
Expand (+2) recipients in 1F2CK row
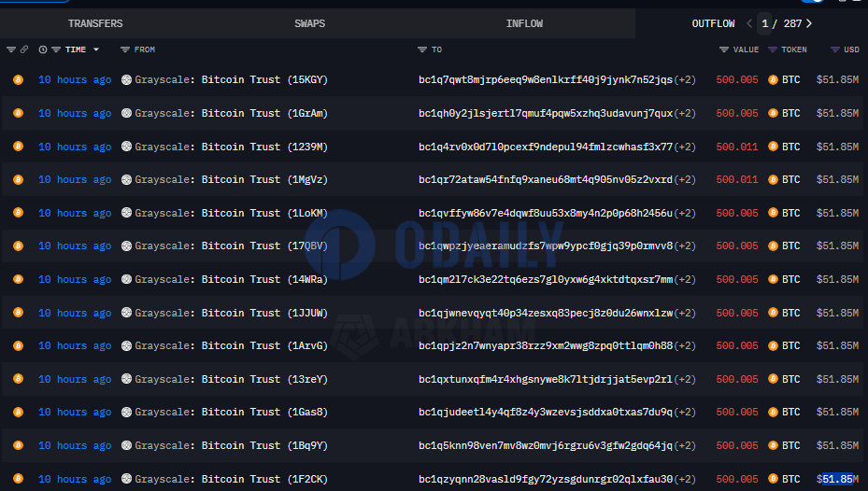click(685, 479)
